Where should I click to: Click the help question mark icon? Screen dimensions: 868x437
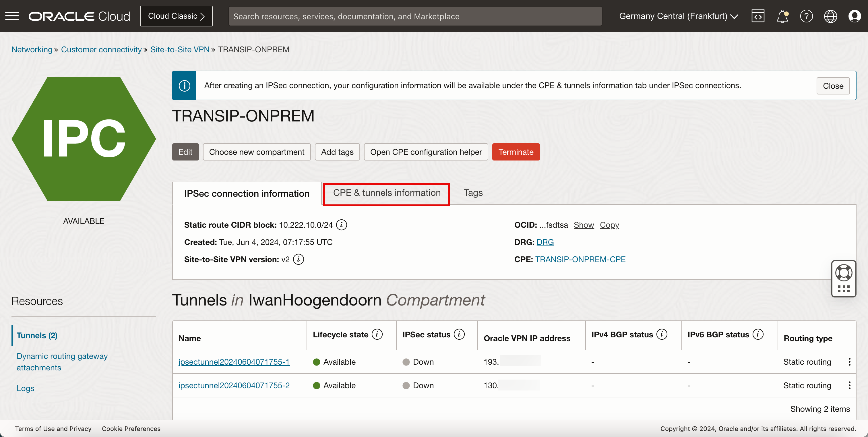(x=806, y=16)
